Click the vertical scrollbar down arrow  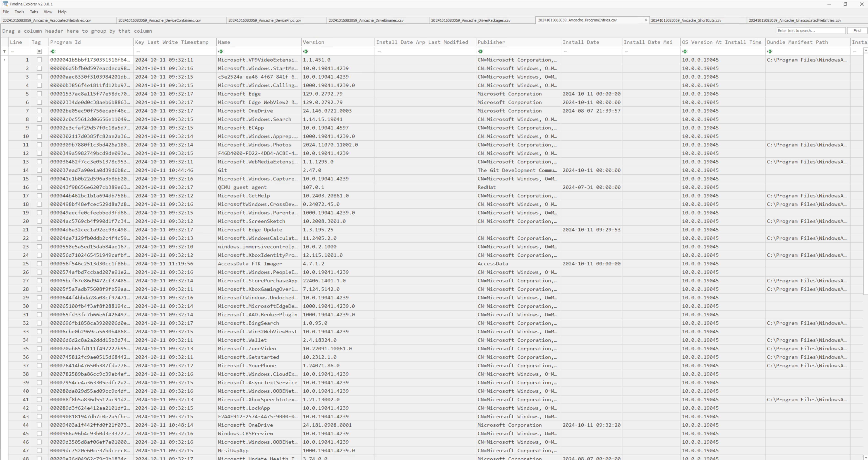[866, 458]
